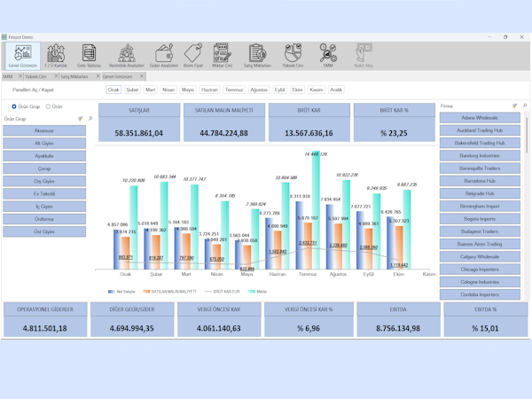Open the Yüksek Ciro pie chart icon
This screenshot has width=532, height=399.
pos(293,56)
